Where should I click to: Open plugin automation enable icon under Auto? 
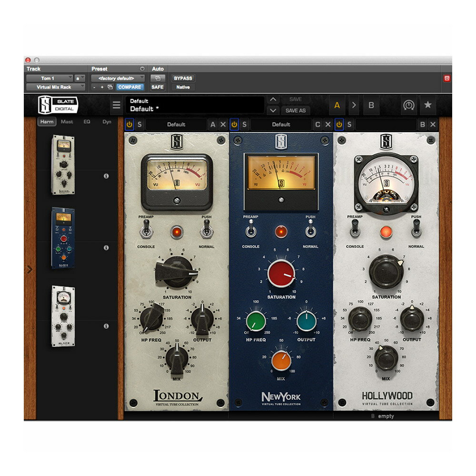pos(158,79)
